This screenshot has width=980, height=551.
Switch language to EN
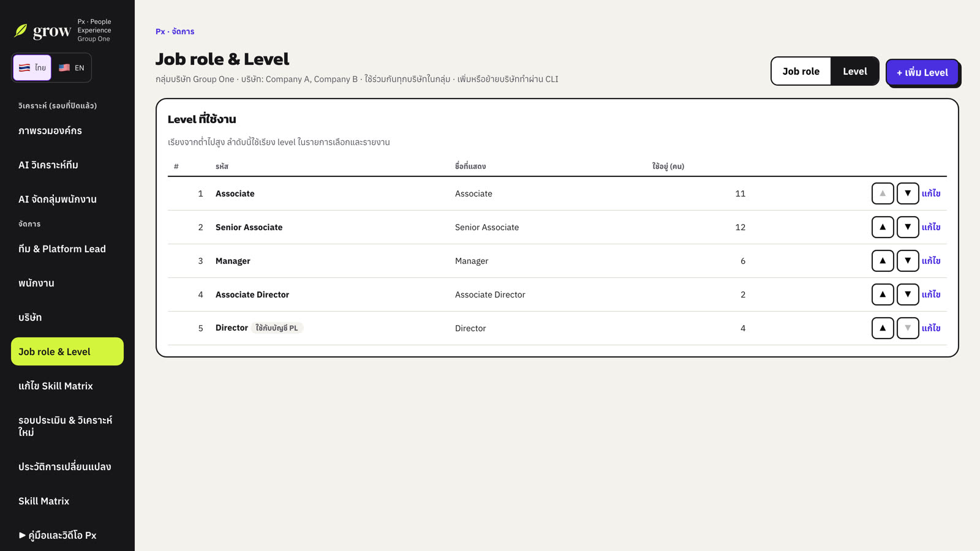pyautogui.click(x=71, y=67)
